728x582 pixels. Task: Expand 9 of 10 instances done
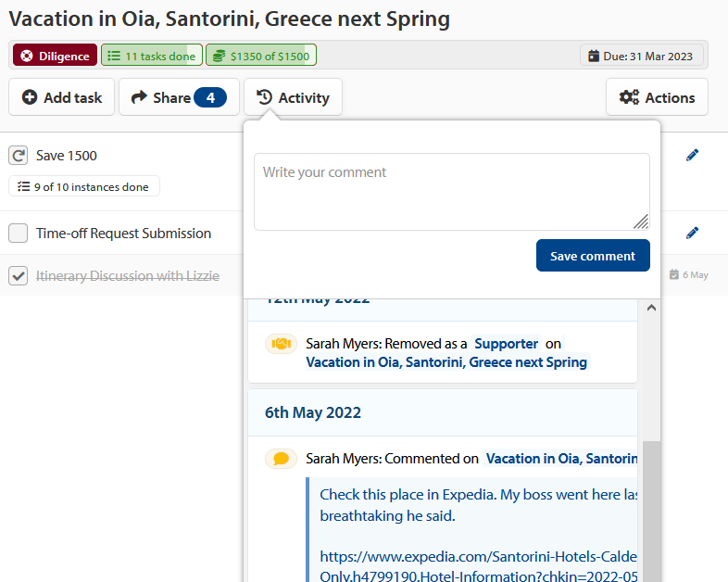pyautogui.click(x=84, y=186)
